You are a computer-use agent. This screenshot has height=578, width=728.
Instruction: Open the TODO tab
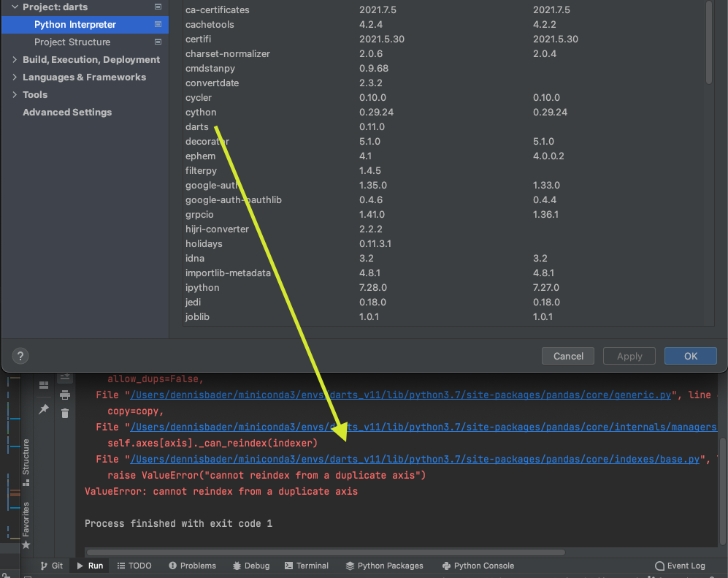(134, 565)
